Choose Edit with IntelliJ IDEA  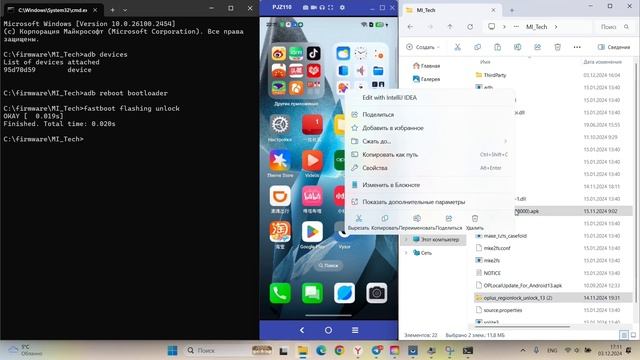(x=389, y=98)
